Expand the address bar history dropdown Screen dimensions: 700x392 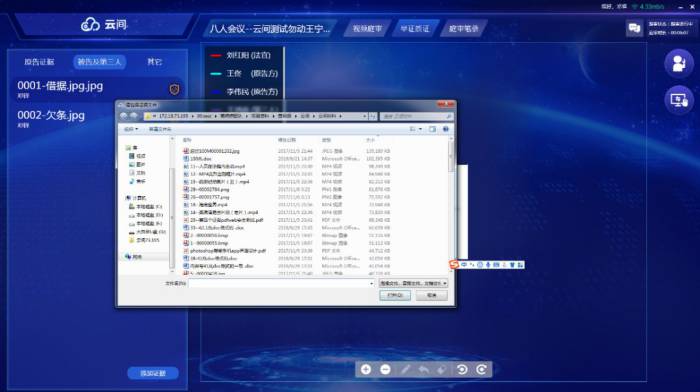coord(365,116)
